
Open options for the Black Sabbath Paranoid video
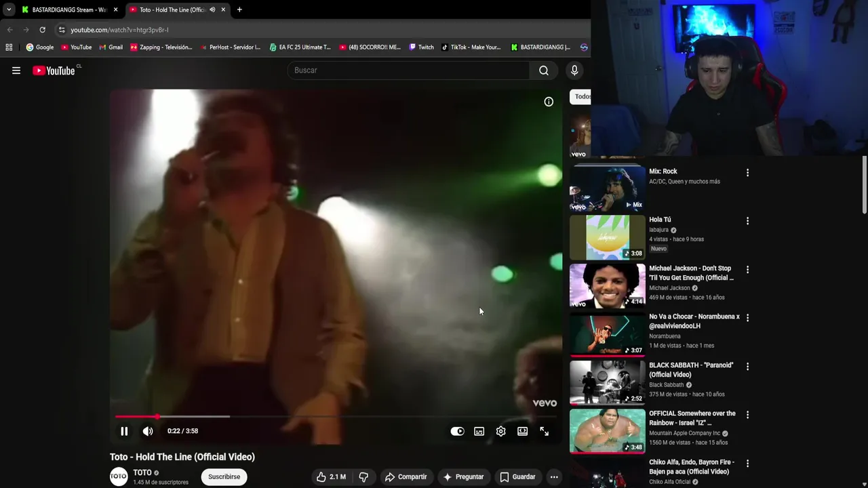click(747, 367)
